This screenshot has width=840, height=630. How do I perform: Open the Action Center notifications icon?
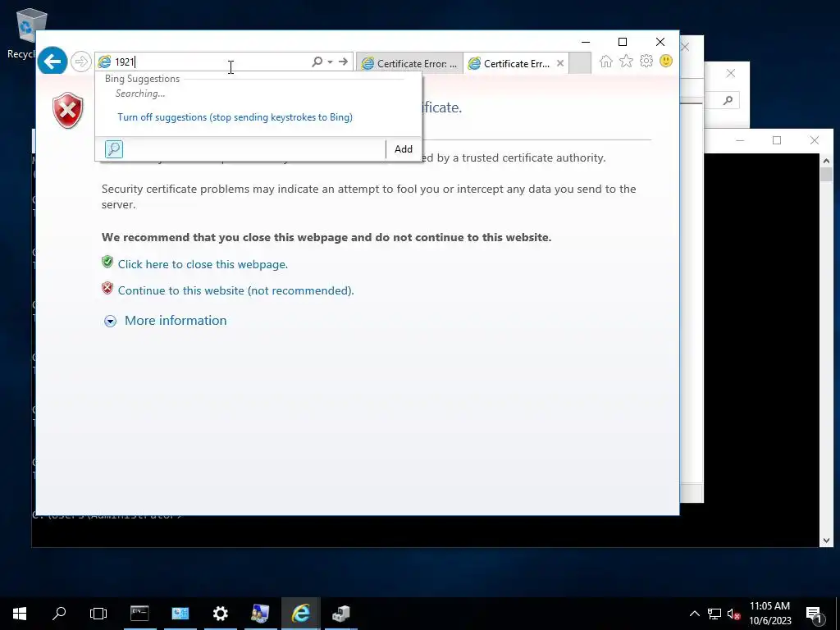pyautogui.click(x=814, y=614)
